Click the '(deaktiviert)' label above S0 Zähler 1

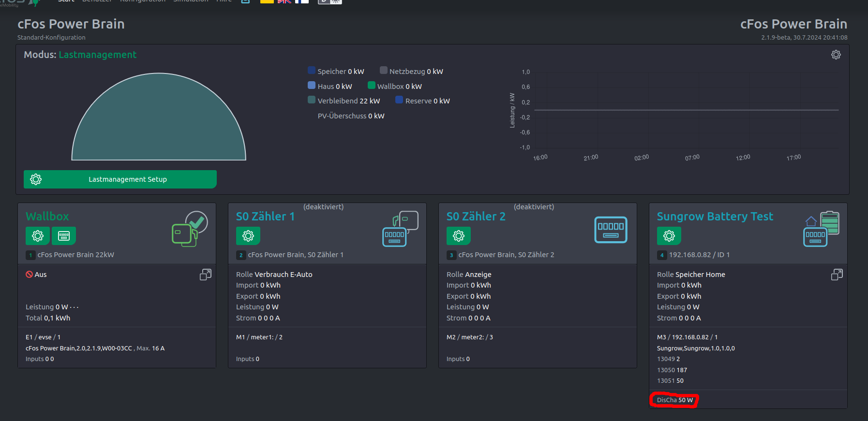click(x=324, y=207)
